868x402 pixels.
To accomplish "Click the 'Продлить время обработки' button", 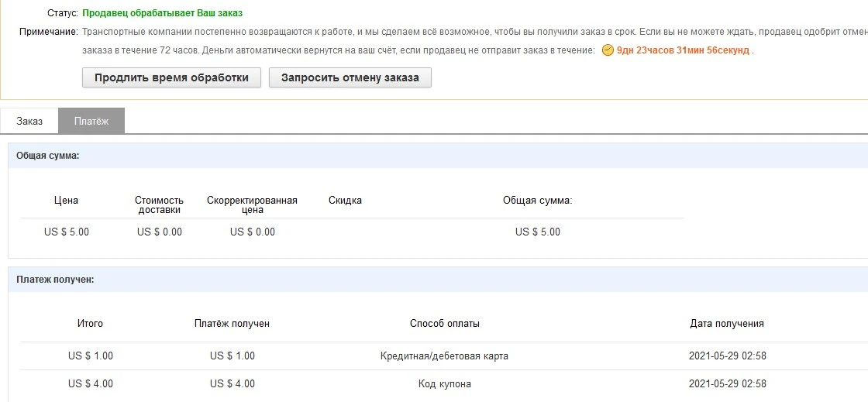I will [171, 77].
